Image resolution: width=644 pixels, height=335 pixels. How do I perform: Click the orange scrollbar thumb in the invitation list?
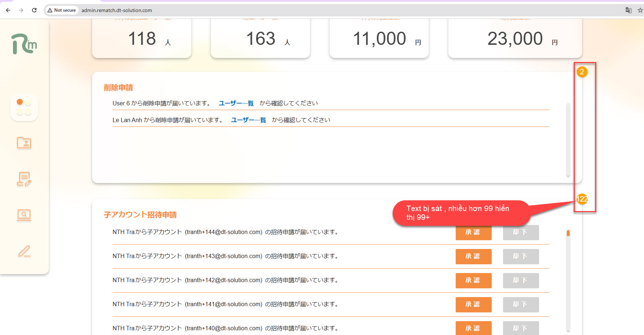tap(568, 233)
